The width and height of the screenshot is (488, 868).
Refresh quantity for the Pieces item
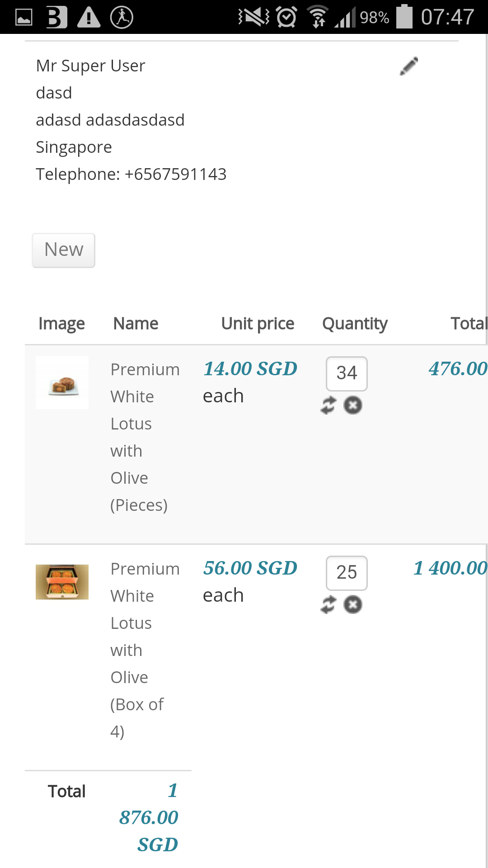pyautogui.click(x=328, y=405)
